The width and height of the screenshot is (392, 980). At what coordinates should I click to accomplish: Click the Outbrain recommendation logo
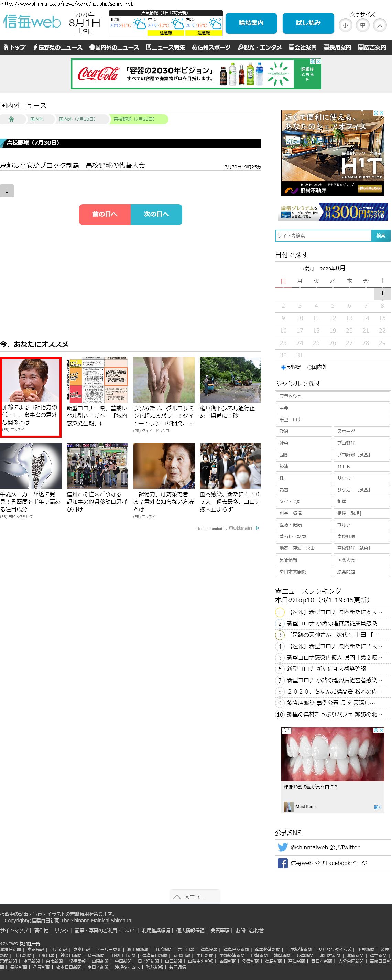click(x=240, y=528)
